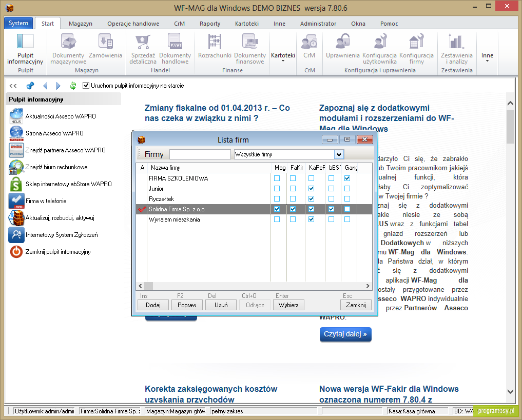The image size is (522, 420).
Task: Click Znajdź partnera Asseco WAPRO icon
Action: (x=16, y=150)
